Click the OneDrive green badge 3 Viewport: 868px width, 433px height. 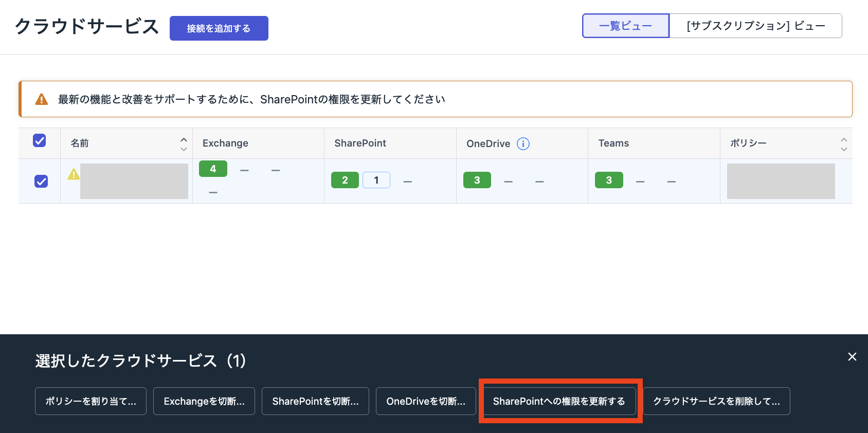coord(477,180)
